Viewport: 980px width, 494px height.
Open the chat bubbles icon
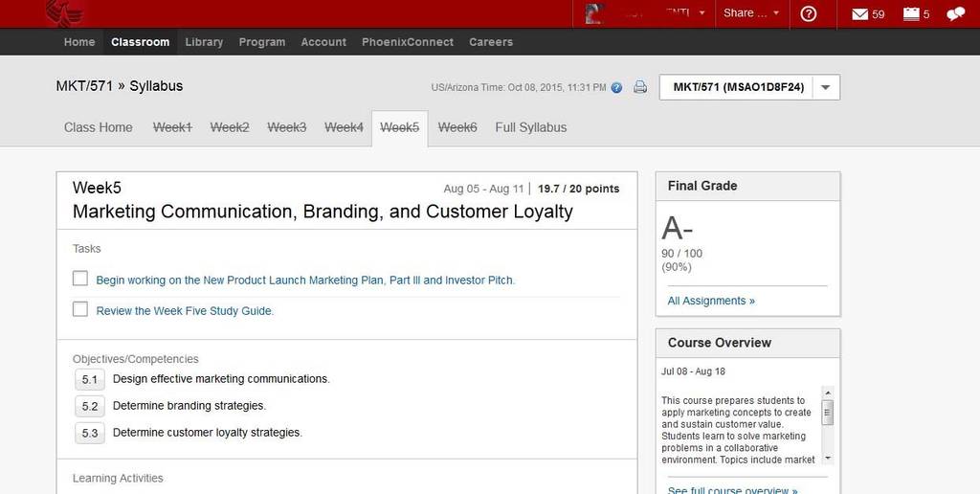[x=956, y=13]
